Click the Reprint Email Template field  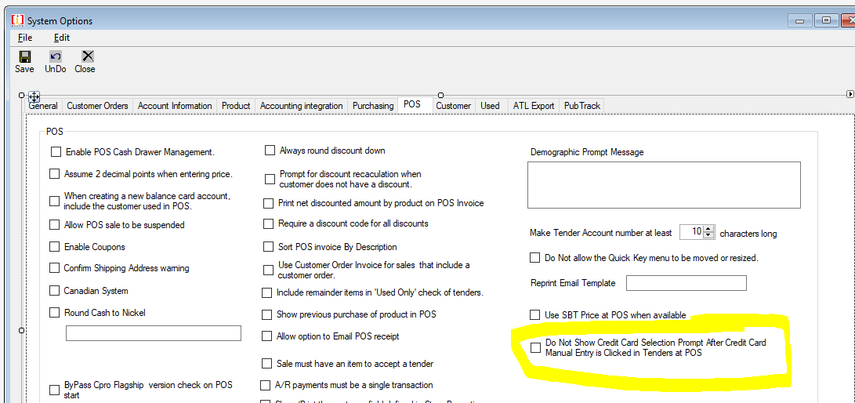686,283
